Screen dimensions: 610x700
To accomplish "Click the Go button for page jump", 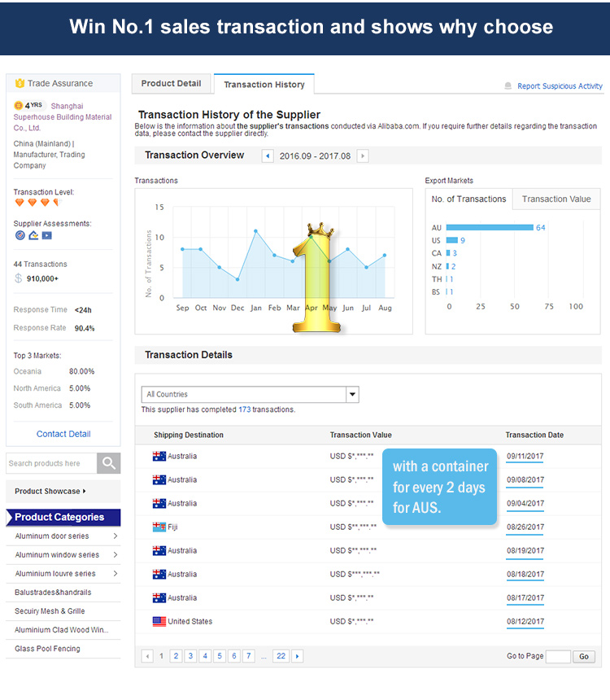I will (584, 656).
